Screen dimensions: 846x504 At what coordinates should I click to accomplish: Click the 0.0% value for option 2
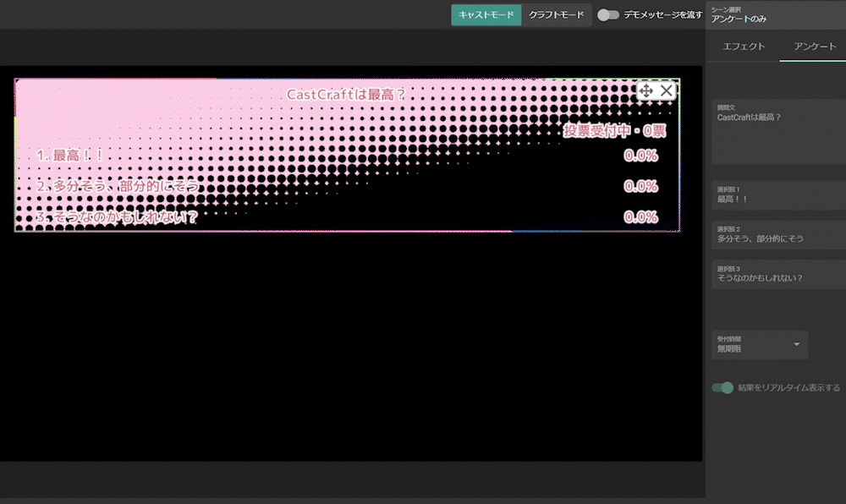[x=641, y=187]
